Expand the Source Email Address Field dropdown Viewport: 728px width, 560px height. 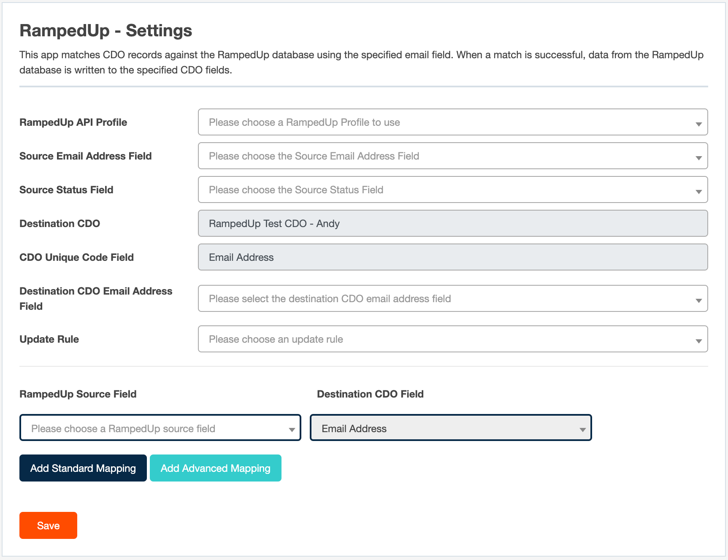453,156
